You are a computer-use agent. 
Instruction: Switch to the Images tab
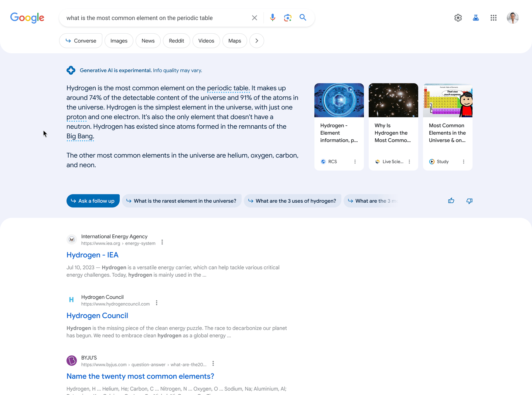(x=119, y=41)
